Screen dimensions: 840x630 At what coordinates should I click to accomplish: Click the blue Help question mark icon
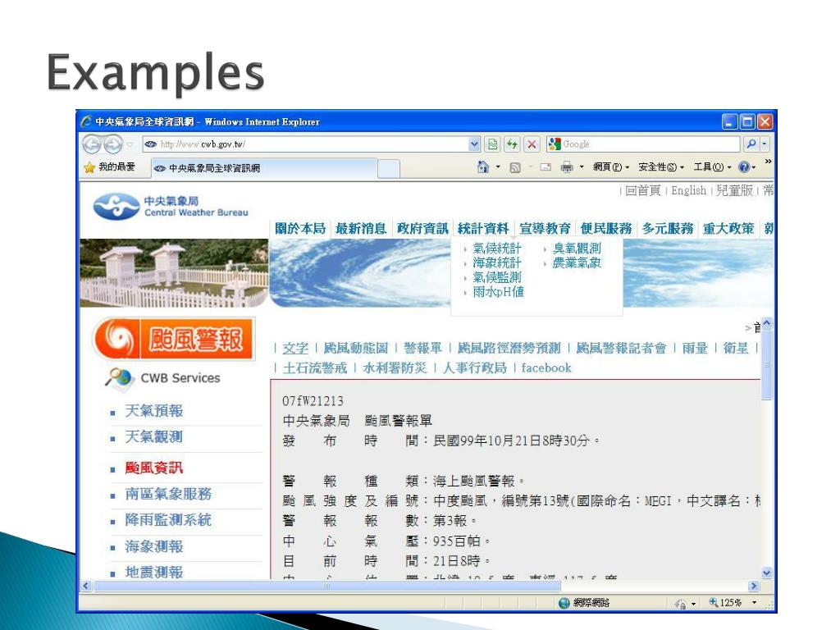[743, 167]
